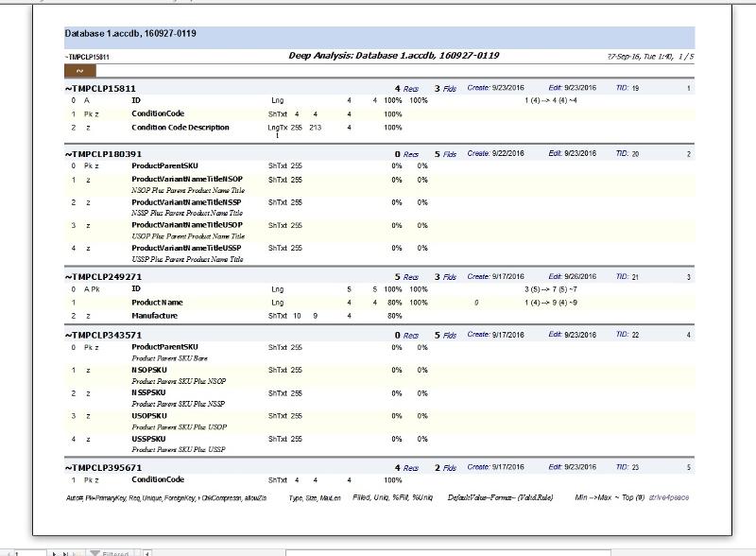Click the strive4peace footer link
Image resolution: width=756 pixels, height=556 pixels.
[670, 497]
